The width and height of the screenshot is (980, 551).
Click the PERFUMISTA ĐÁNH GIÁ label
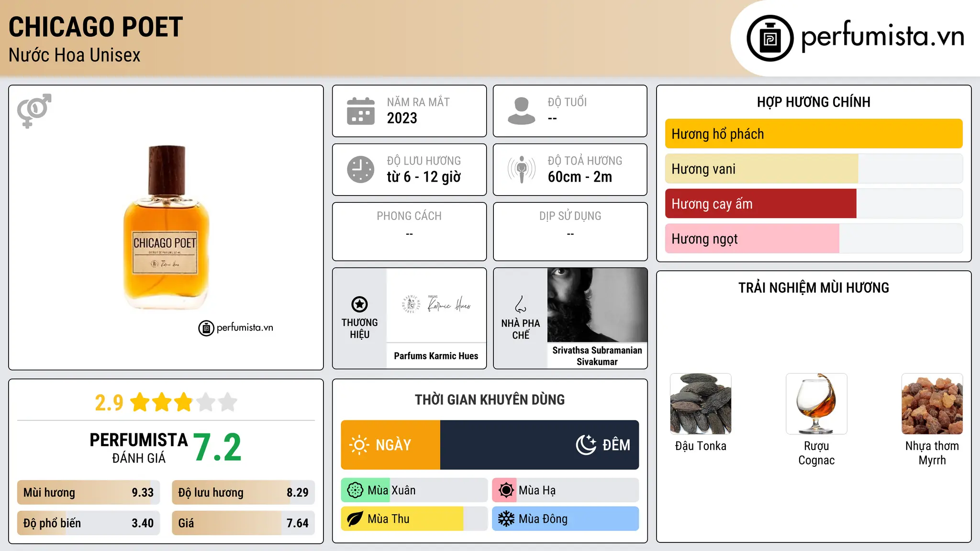tap(139, 448)
